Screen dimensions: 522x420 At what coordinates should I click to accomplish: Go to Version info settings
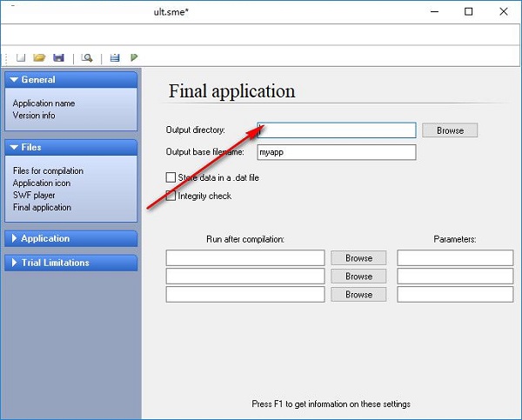[x=34, y=115]
